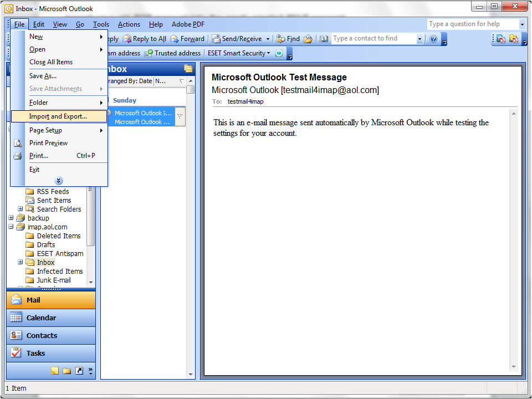Click the Print Preview magnifier icon in menu
This screenshot has width=532, height=399.
[18, 143]
